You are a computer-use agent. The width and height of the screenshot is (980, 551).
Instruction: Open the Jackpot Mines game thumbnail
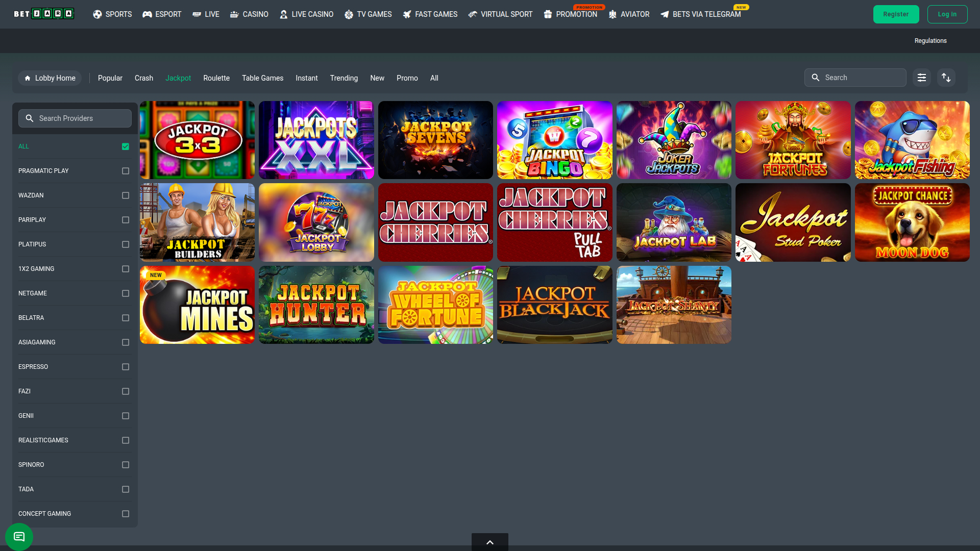pos(197,305)
